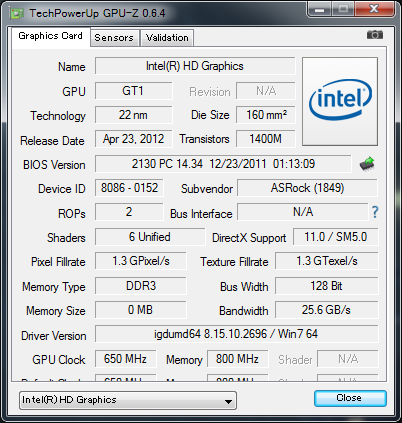Viewport: 402px width, 423px height.
Task: Click Memory Size value 0 MB
Action: [141, 310]
